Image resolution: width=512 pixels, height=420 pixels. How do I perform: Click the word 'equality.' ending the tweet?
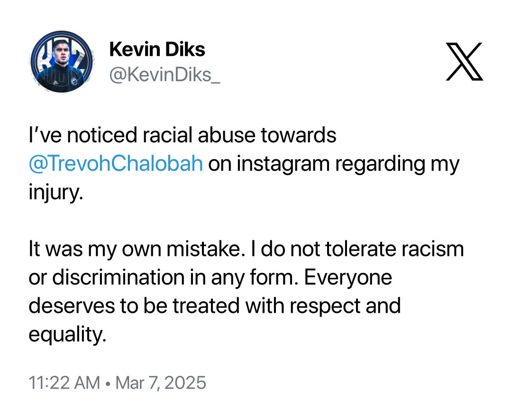68,335
